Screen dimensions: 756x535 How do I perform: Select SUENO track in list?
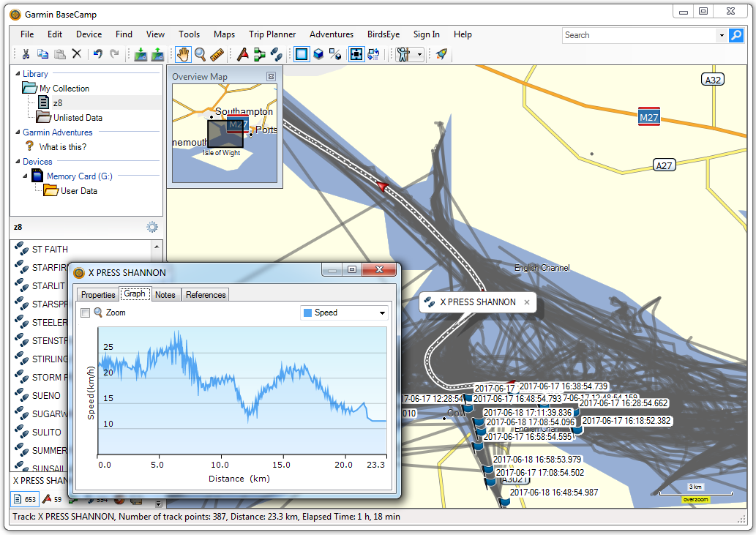coord(46,396)
